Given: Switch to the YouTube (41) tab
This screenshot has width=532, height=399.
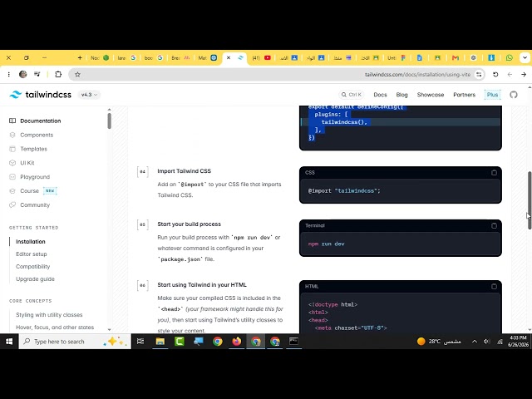Looking at the screenshot, I should 261,57.
